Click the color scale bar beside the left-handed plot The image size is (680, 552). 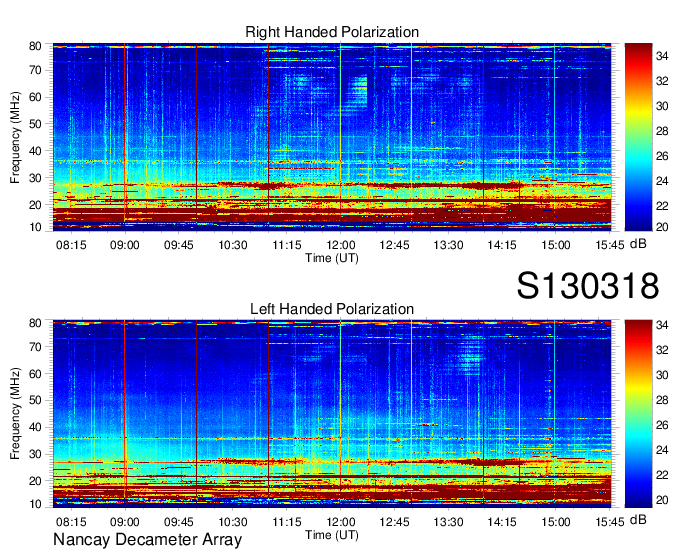click(x=638, y=414)
